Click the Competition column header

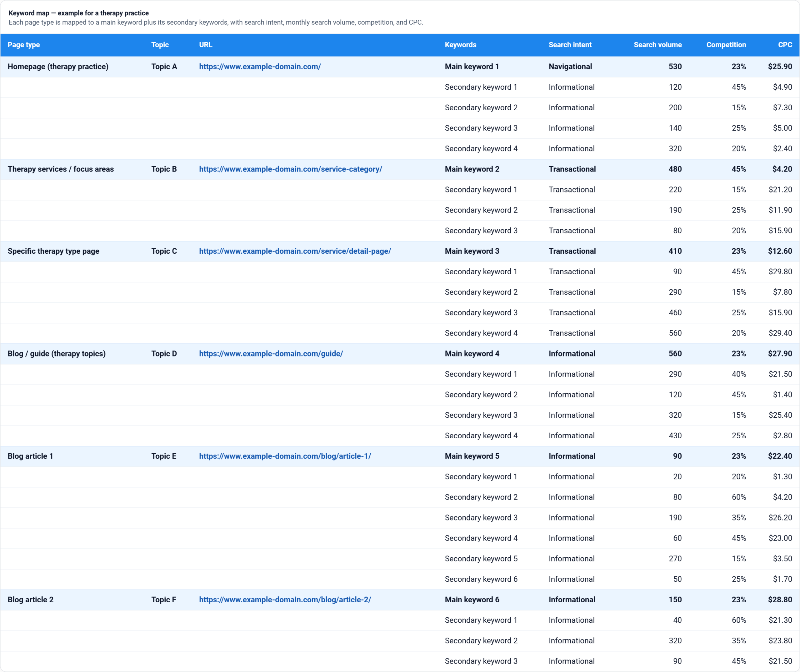pos(726,45)
